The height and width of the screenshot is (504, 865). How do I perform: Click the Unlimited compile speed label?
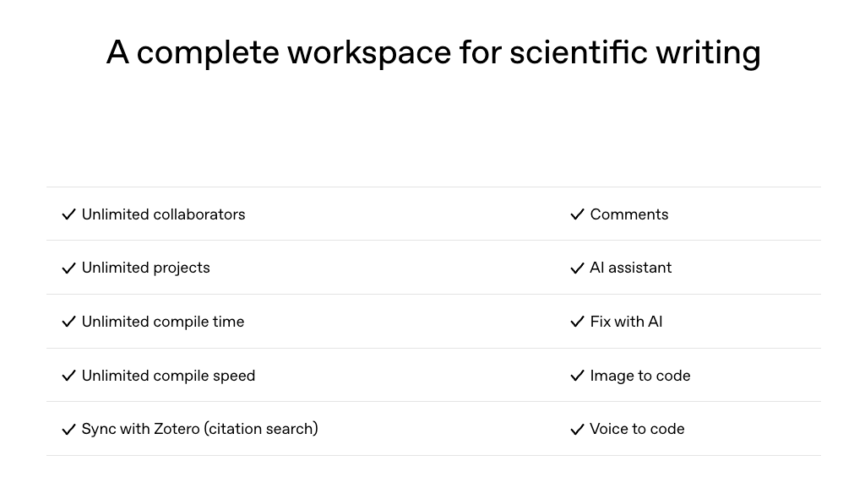168,376
